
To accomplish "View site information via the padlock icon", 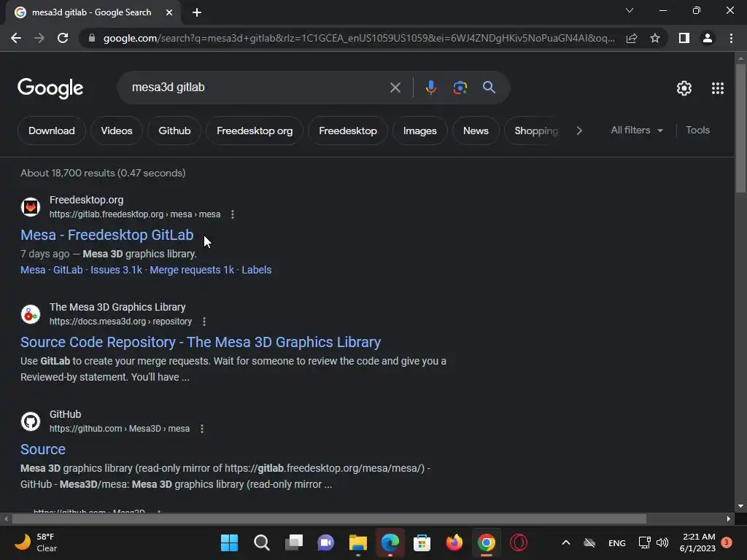I will [92, 38].
